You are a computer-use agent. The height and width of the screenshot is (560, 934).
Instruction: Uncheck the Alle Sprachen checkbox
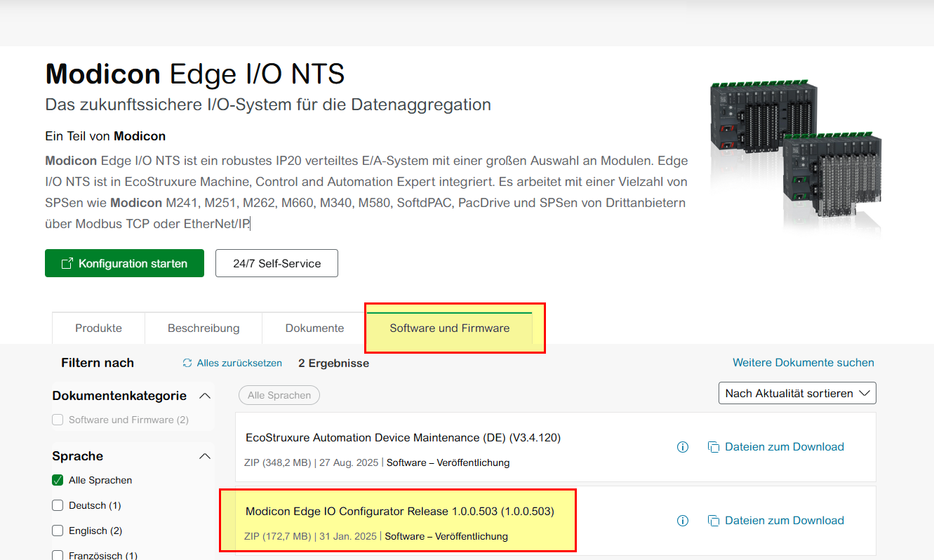point(58,481)
